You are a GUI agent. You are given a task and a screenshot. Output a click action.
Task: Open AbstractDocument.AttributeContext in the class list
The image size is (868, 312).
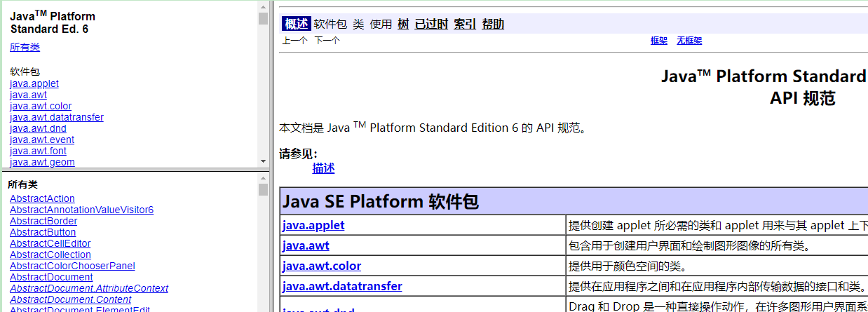point(89,288)
